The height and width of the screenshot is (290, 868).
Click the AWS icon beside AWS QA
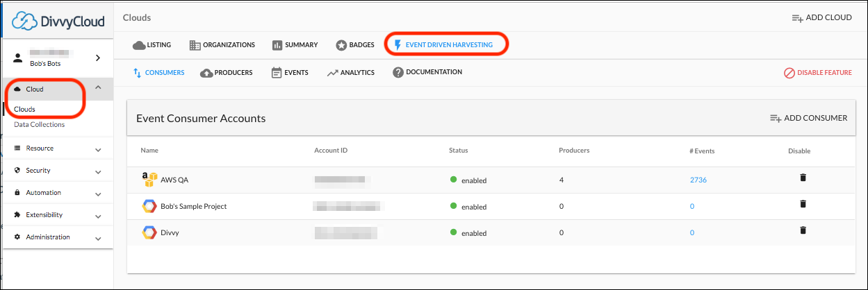point(149,180)
